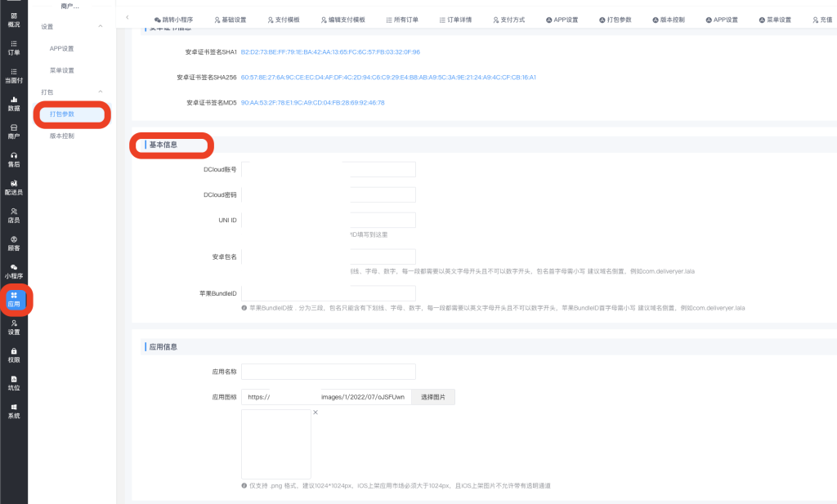Collapse the 设置 submenu group
The height and width of the screenshot is (504, 837).
coord(101,27)
